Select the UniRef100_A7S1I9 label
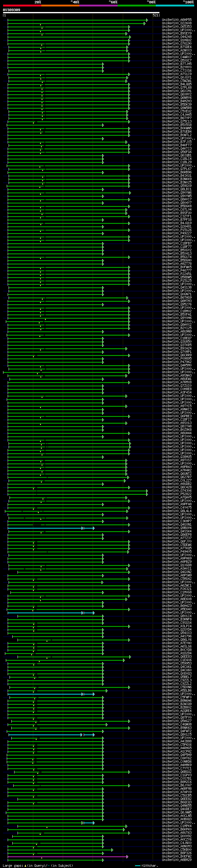The height and width of the screenshot is (868, 197). [176, 74]
